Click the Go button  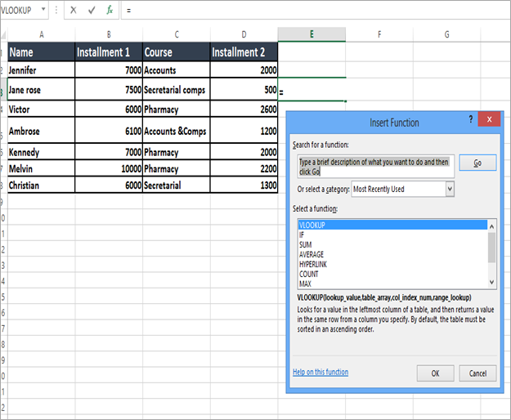click(x=477, y=163)
